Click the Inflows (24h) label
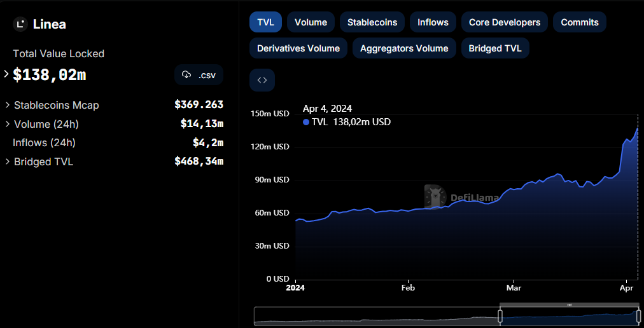The height and width of the screenshot is (328, 644). pyautogui.click(x=44, y=143)
